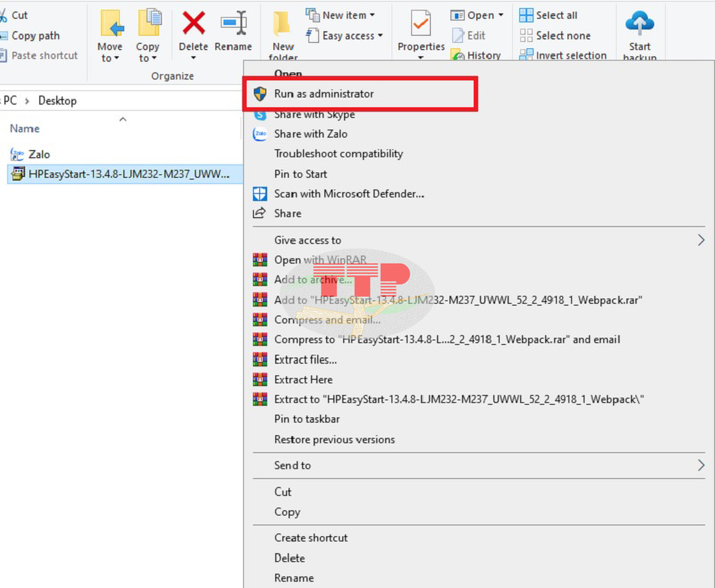Screen dimensions: 715x588
Task: Choose Pin to Start
Action: coord(300,174)
